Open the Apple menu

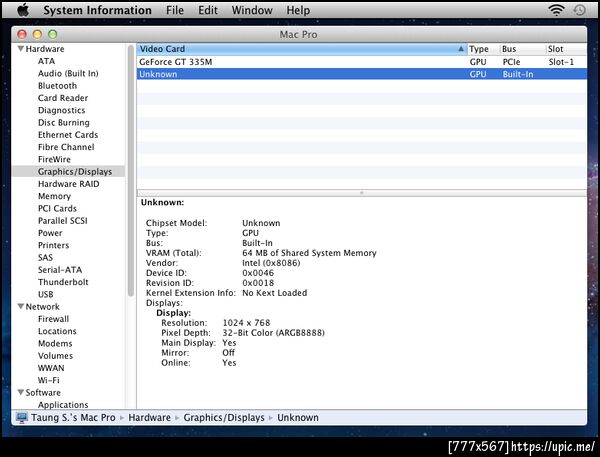[23, 10]
